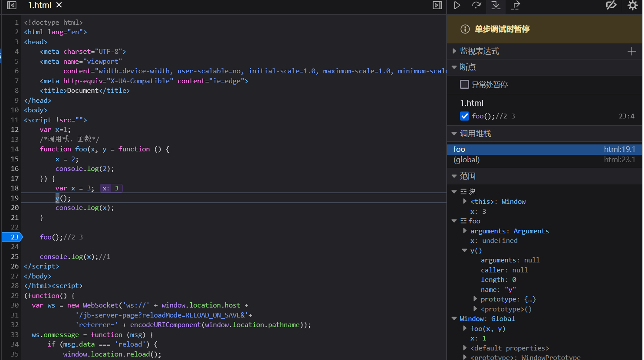
Task: Expand the <this>: Window entry
Action: 465,201
